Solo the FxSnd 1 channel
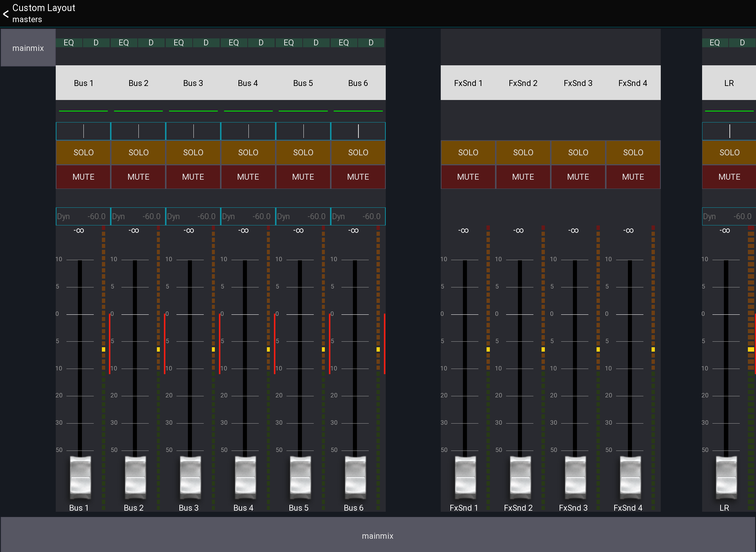 click(468, 152)
